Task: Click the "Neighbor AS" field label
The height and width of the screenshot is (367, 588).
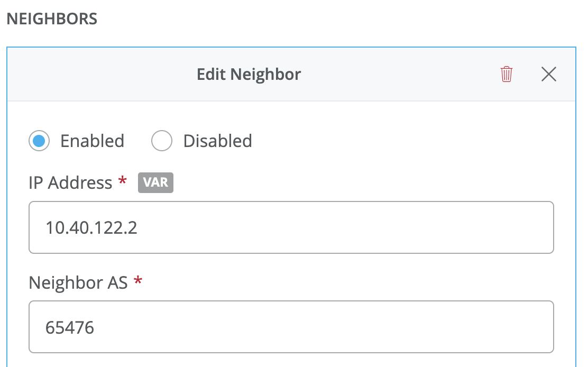Action: 78,283
